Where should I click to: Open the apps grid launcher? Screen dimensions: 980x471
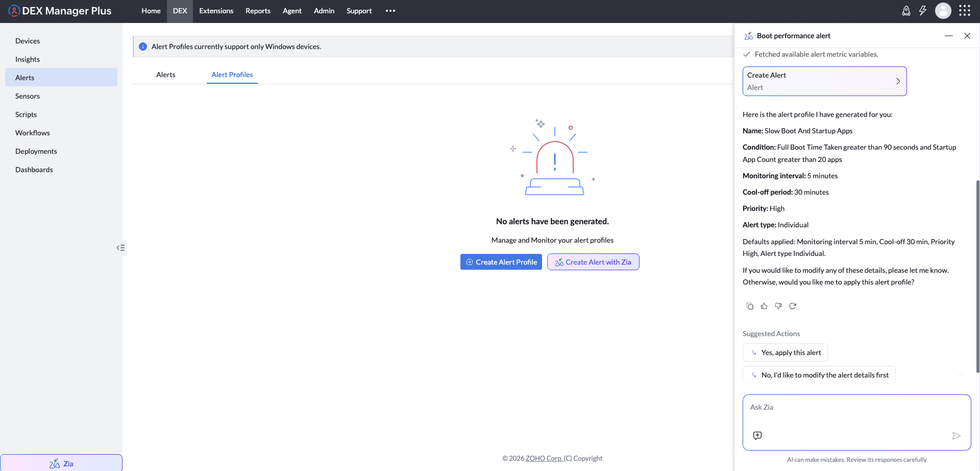coord(965,11)
